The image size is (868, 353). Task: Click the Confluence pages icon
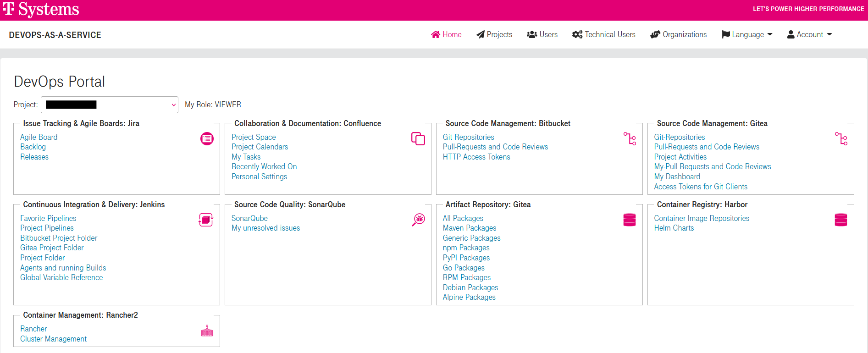click(x=418, y=138)
